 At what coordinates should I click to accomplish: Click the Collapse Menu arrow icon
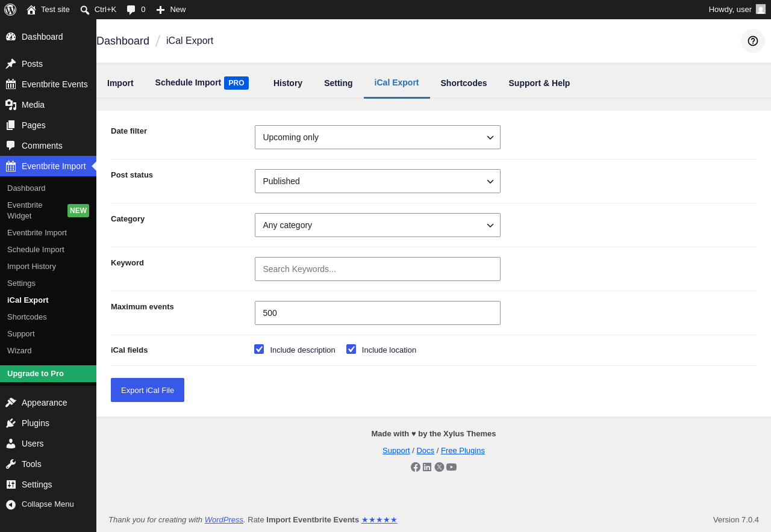pyautogui.click(x=11, y=504)
